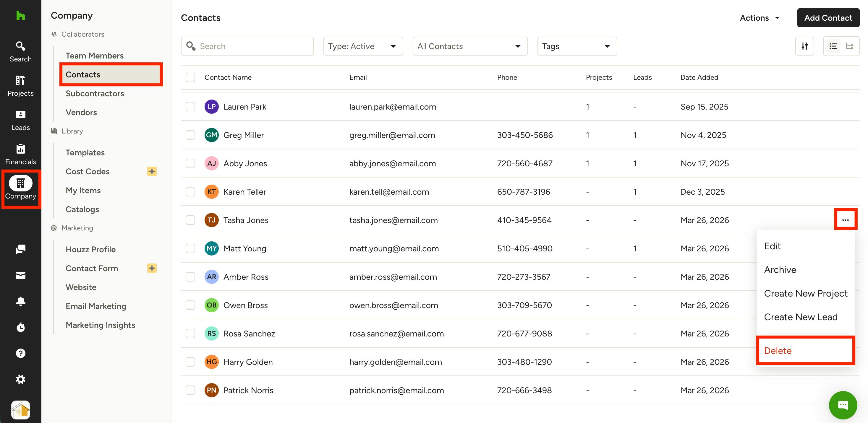This screenshot has width=868, height=423.
Task: Check the box for Patrick Norris
Action: (x=190, y=390)
